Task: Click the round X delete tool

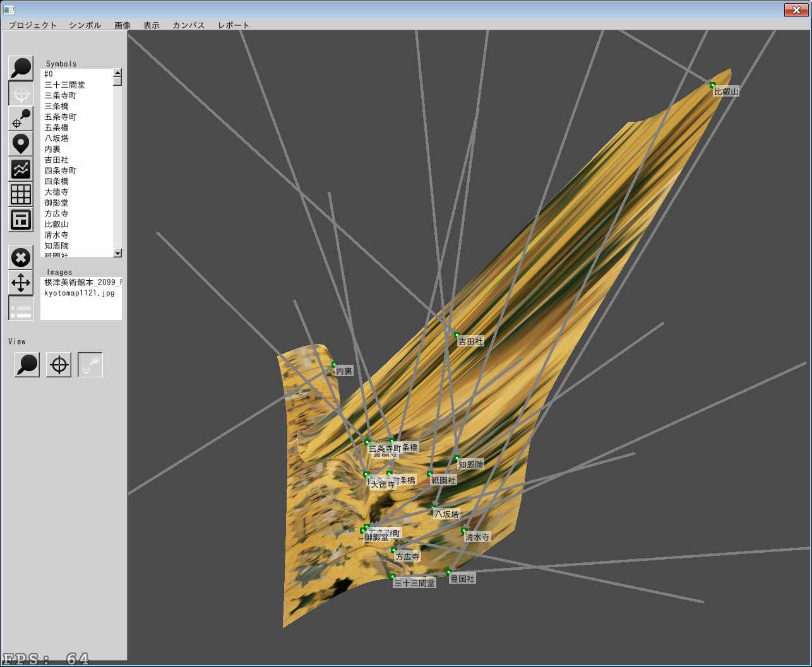Action: (21, 257)
